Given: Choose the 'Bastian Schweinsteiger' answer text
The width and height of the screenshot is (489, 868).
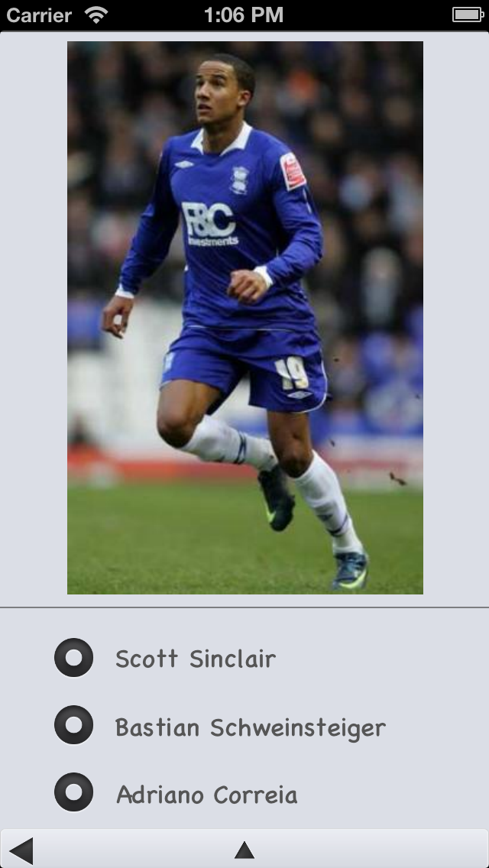Looking at the screenshot, I should click(251, 727).
